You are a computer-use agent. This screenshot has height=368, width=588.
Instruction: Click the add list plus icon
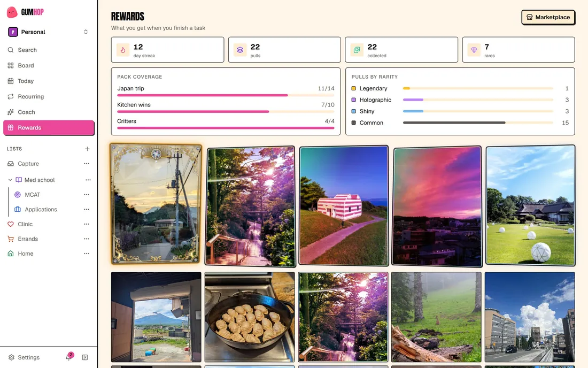click(87, 149)
